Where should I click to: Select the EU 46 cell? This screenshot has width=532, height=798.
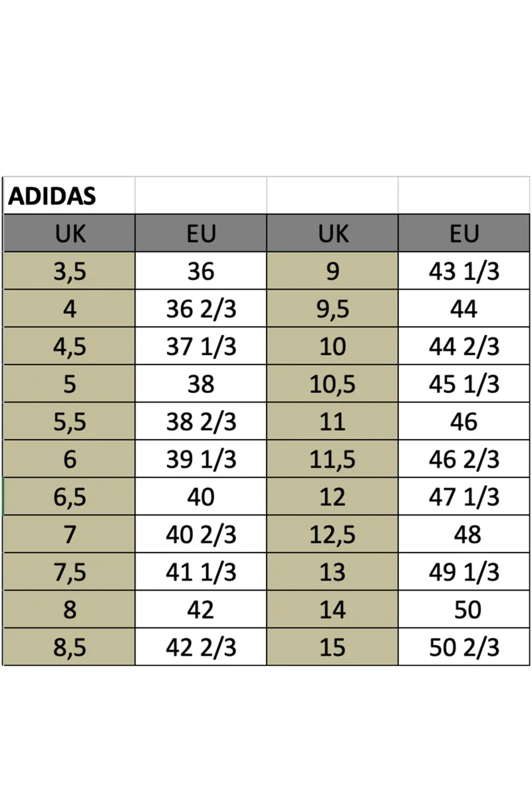[x=464, y=422]
